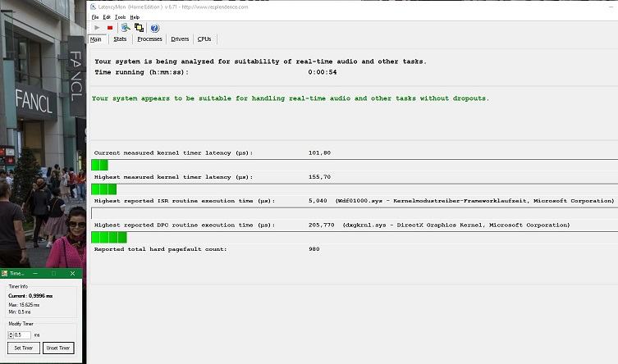The image size is (618, 364).
Task: Open the blue Help question mark icon
Action: pyautogui.click(x=154, y=28)
